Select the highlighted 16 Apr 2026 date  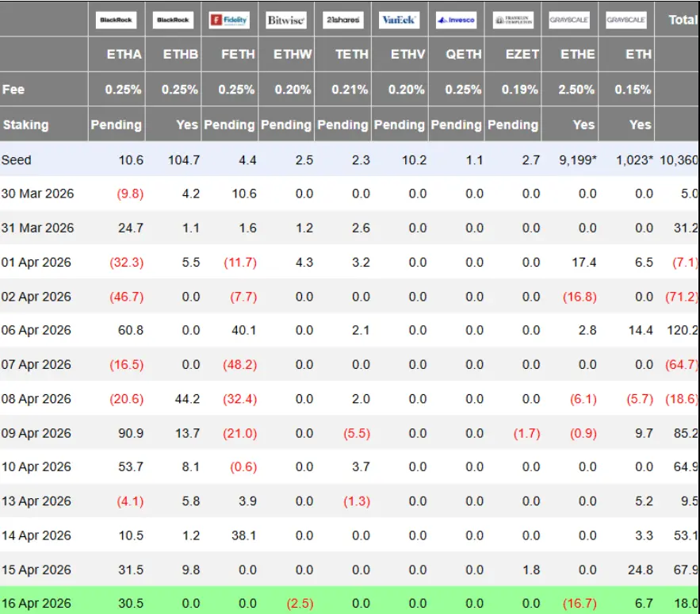[36, 604]
